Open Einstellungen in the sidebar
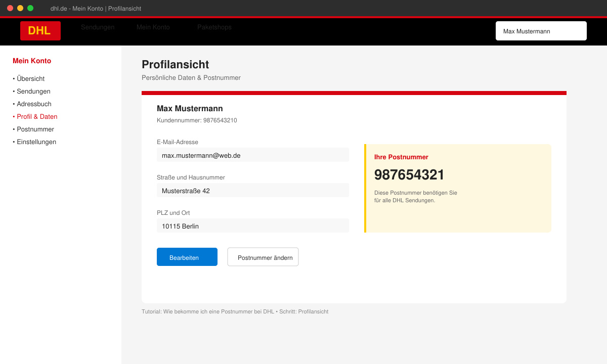This screenshot has width=607, height=364. tap(34, 142)
